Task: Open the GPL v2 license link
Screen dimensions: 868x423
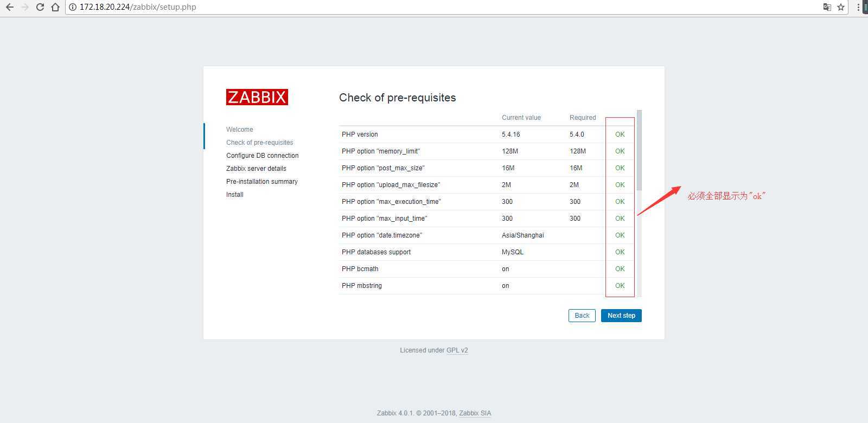Action: (x=457, y=350)
